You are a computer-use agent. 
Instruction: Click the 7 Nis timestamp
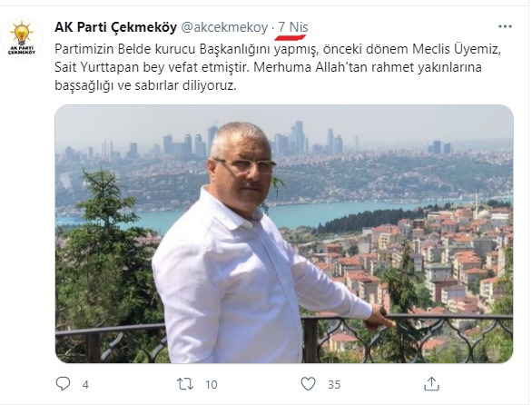pos(293,27)
